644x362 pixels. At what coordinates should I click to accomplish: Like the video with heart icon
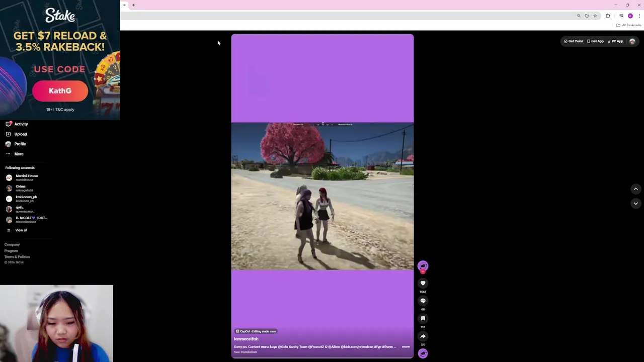[423, 283]
